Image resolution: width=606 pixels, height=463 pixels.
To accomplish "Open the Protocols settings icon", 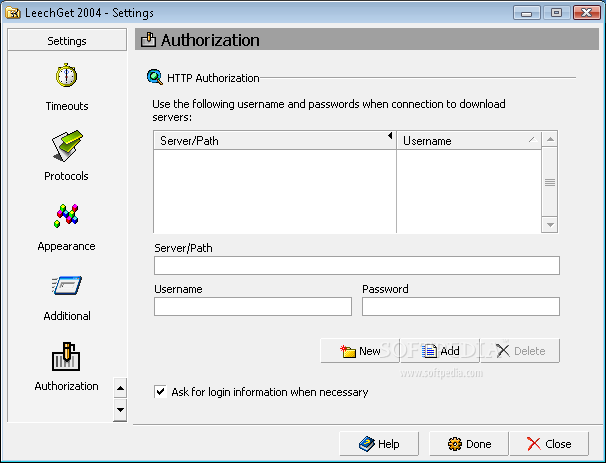I will pos(67,145).
